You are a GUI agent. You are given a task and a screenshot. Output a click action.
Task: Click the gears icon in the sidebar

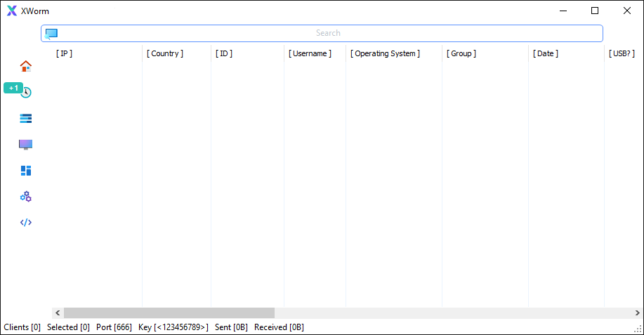[26, 197]
